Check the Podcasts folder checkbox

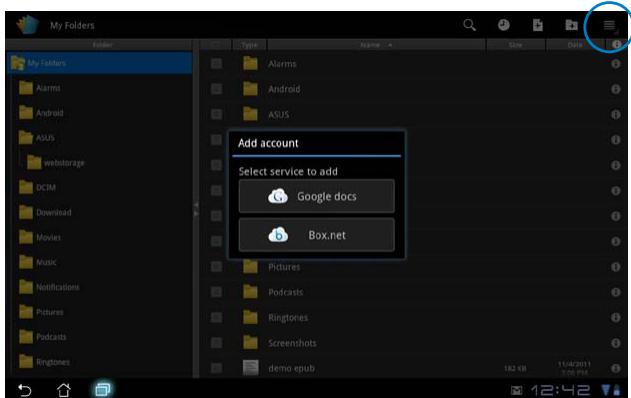coord(217,292)
